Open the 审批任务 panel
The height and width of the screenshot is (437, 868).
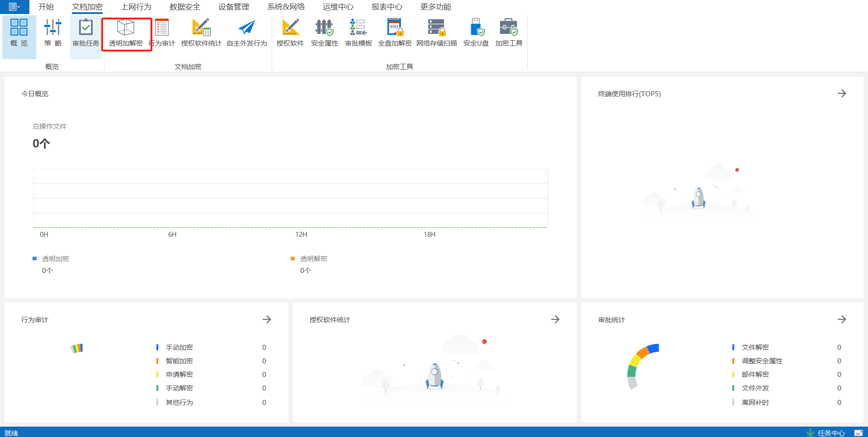(86, 33)
